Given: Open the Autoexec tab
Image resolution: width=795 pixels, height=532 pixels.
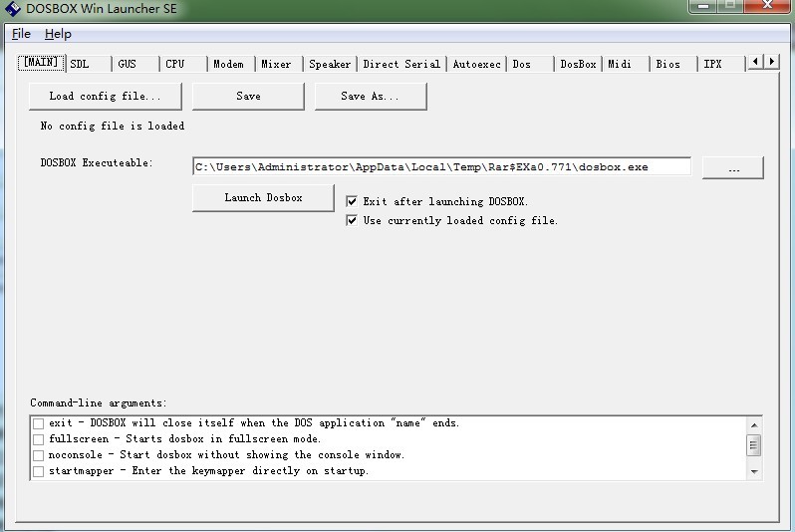Looking at the screenshot, I should click(x=476, y=64).
